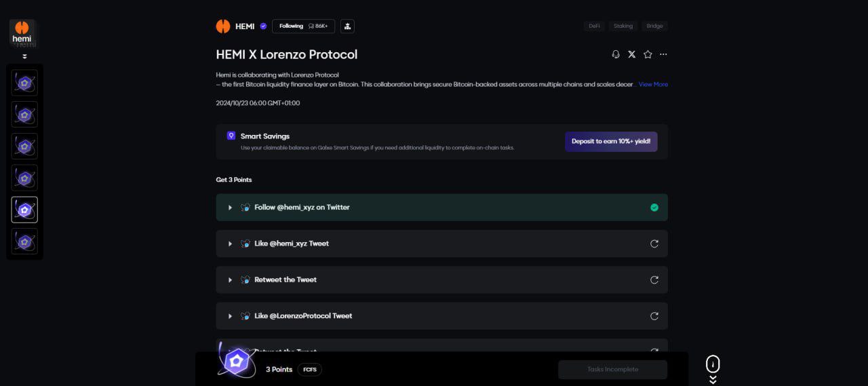The image size is (868, 386).
Task: Click the Like @hemi_xyz Tweet label
Action: [x=292, y=244]
